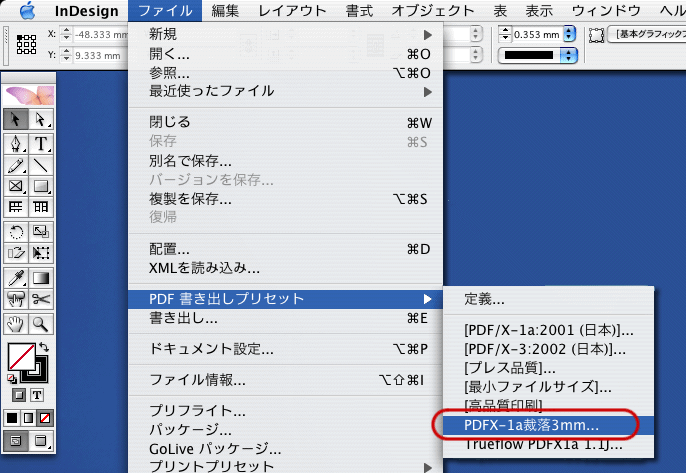Select the Free Transform tool
686x473 pixels.
pyautogui.click(x=41, y=253)
